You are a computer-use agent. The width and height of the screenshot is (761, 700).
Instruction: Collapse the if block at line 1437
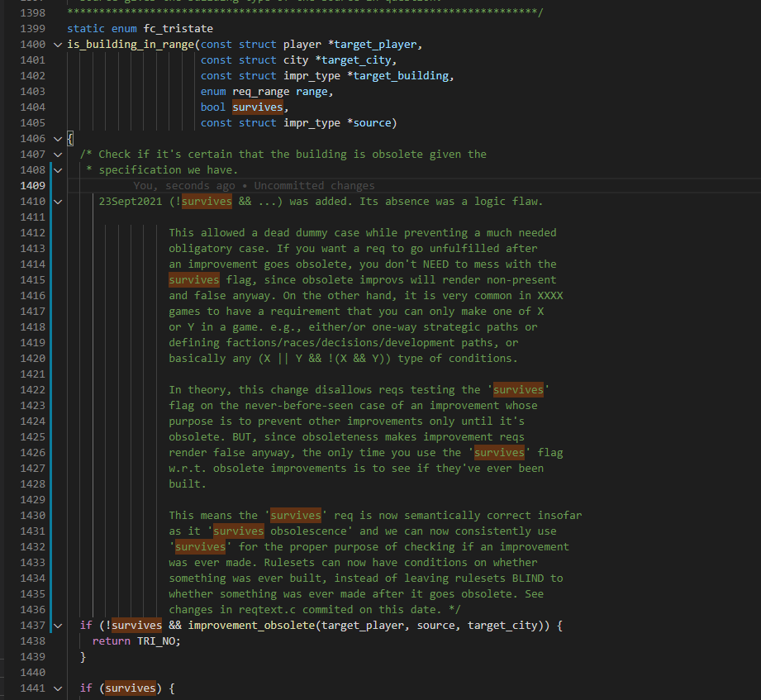pos(58,626)
